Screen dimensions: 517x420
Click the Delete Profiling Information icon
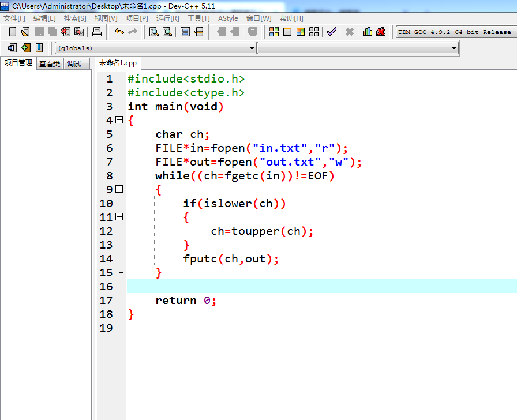pyautogui.click(x=381, y=32)
